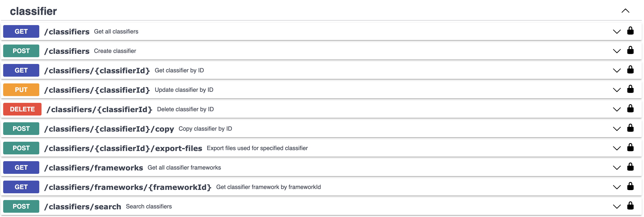Open the Create classifier endpoint
This screenshot has width=644, height=217.
tap(616, 51)
